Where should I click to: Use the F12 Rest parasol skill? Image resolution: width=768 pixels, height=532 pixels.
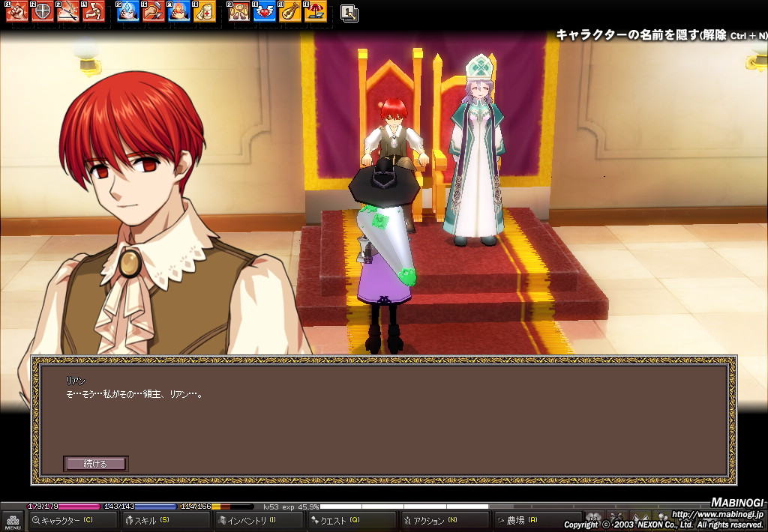pyautogui.click(x=316, y=12)
